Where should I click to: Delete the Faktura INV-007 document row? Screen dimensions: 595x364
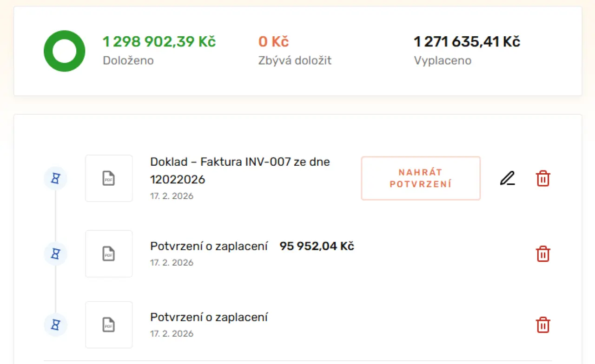[x=543, y=178]
